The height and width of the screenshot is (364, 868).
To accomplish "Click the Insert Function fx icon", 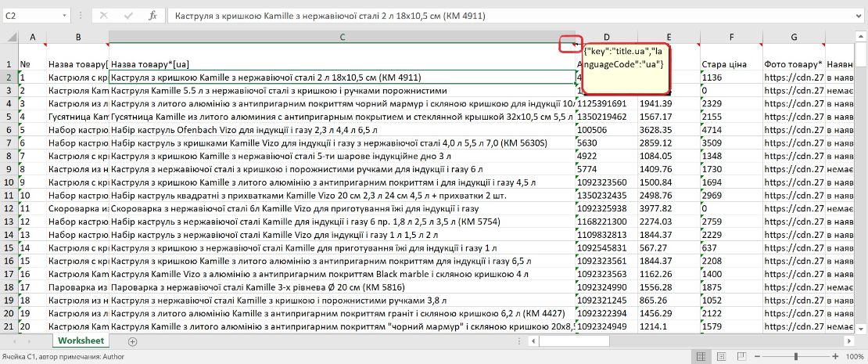I will [x=152, y=16].
